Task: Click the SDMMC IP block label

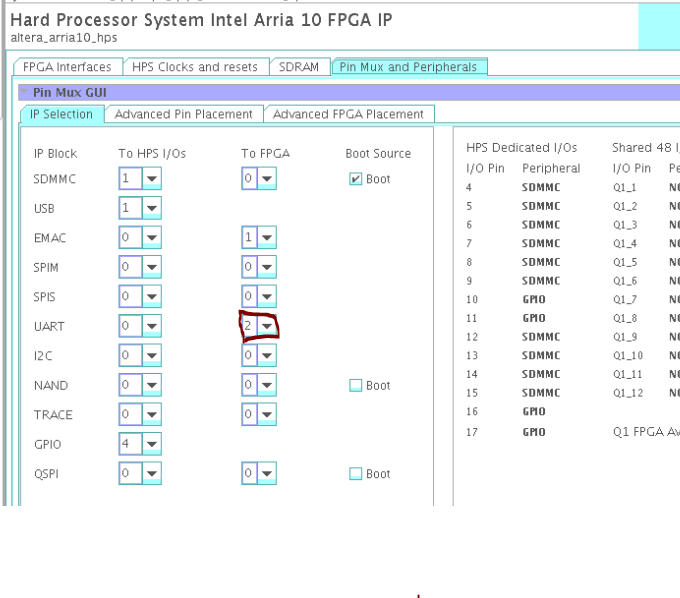Action: point(55,179)
